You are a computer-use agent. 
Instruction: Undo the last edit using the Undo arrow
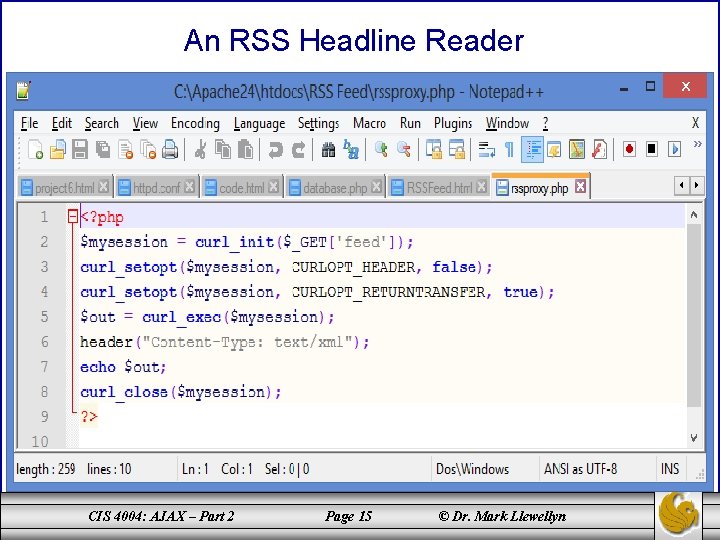coord(276,150)
